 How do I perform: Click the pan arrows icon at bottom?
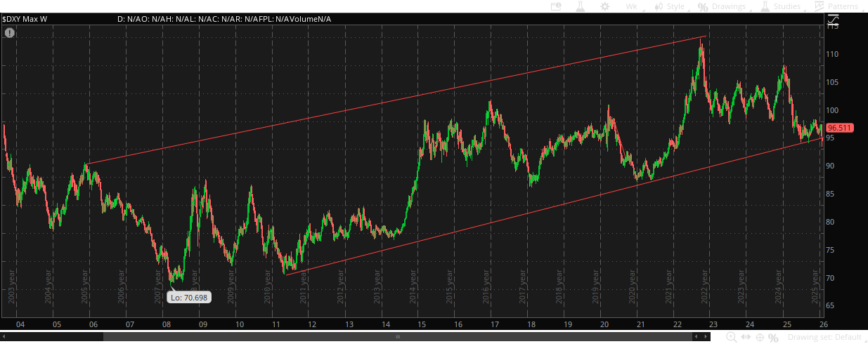(745, 338)
